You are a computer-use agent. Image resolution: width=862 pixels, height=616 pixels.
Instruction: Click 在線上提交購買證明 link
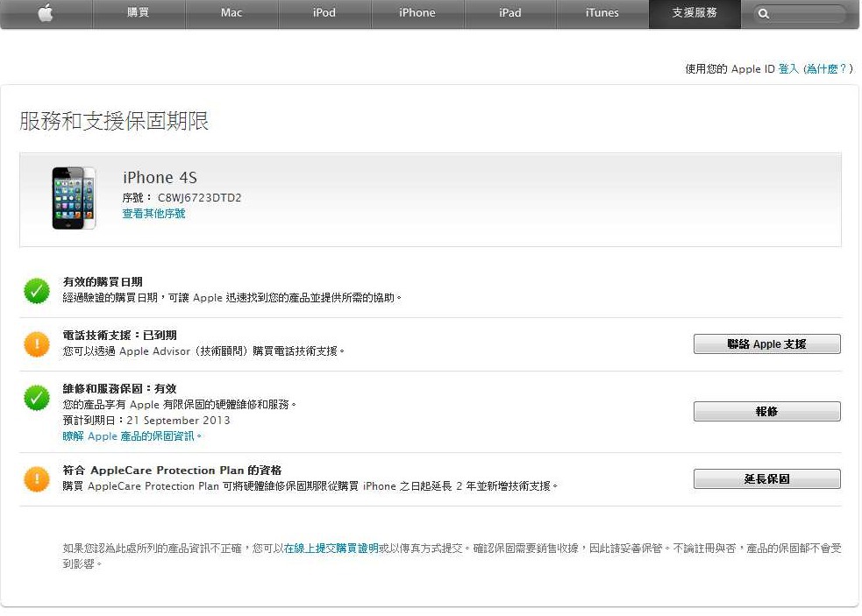click(x=331, y=549)
